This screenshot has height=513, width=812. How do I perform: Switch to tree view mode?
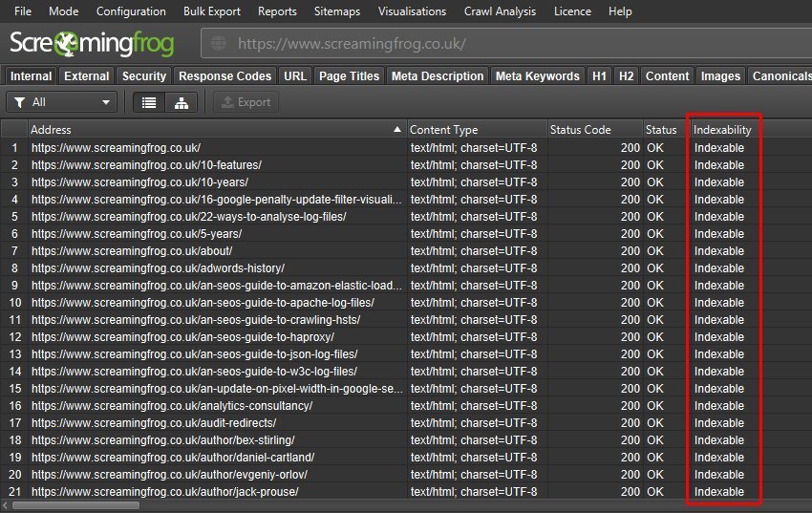181,102
